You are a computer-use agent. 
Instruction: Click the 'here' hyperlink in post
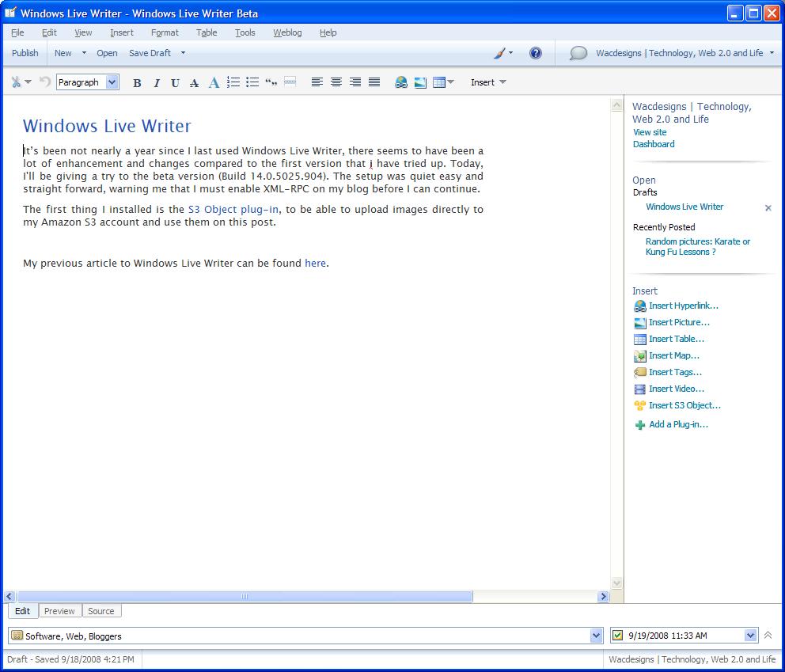click(316, 263)
